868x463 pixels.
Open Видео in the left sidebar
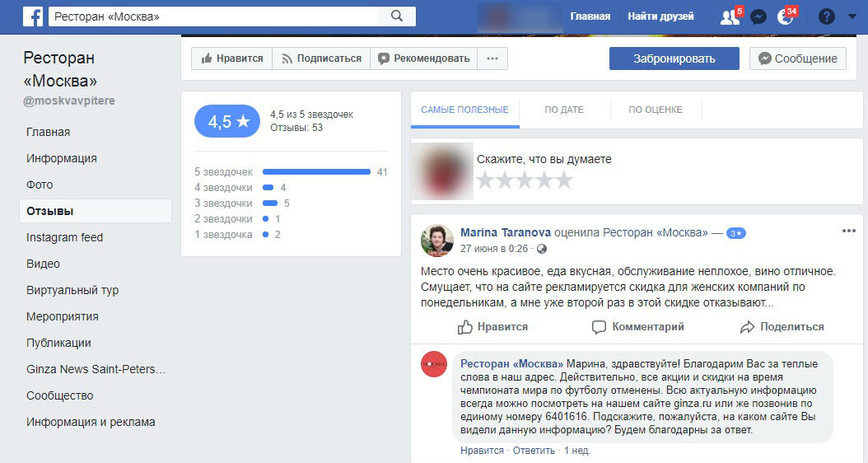(x=43, y=264)
